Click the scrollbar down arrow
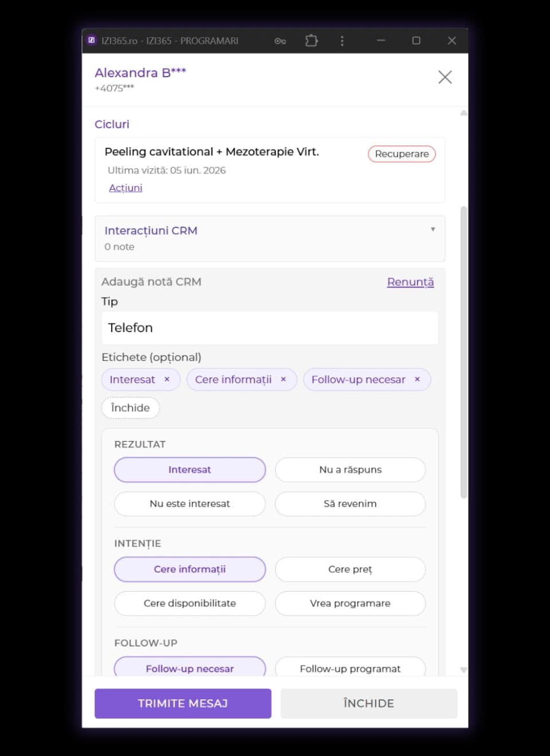Viewport: 550px width, 756px height. [x=463, y=670]
